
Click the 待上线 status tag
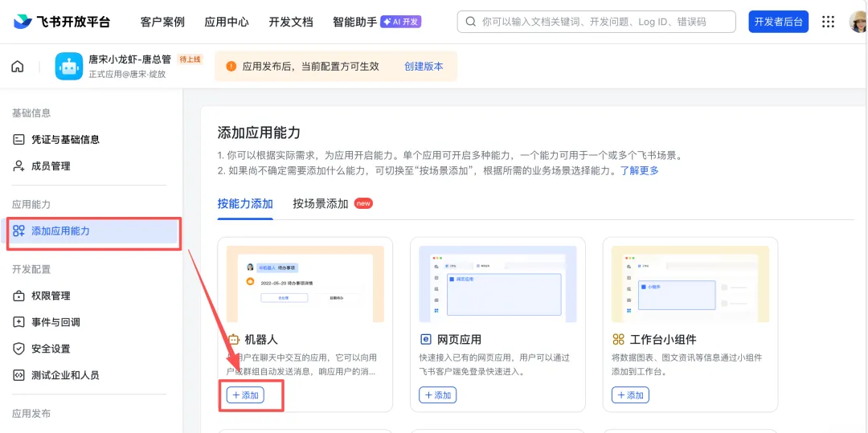(x=190, y=59)
